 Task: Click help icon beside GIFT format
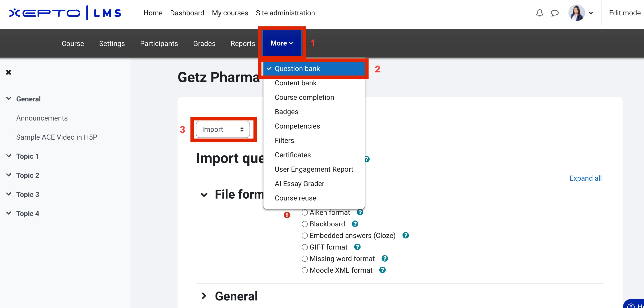pyautogui.click(x=357, y=247)
